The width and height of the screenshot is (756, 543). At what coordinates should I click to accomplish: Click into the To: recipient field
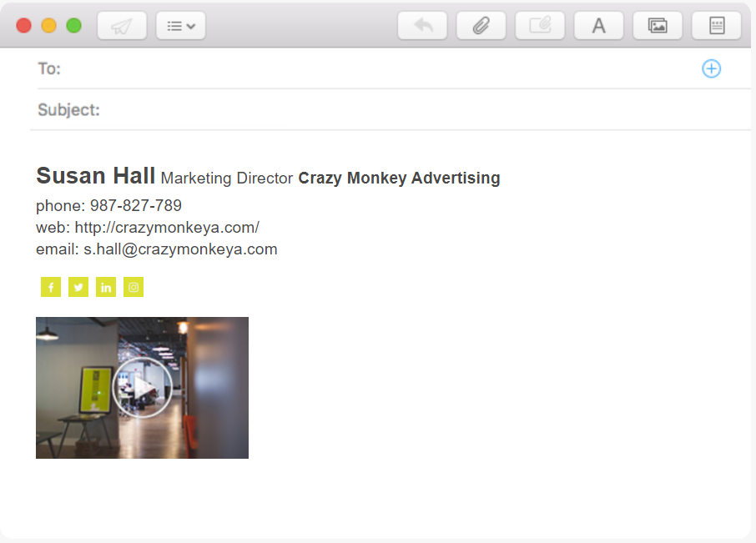point(379,68)
